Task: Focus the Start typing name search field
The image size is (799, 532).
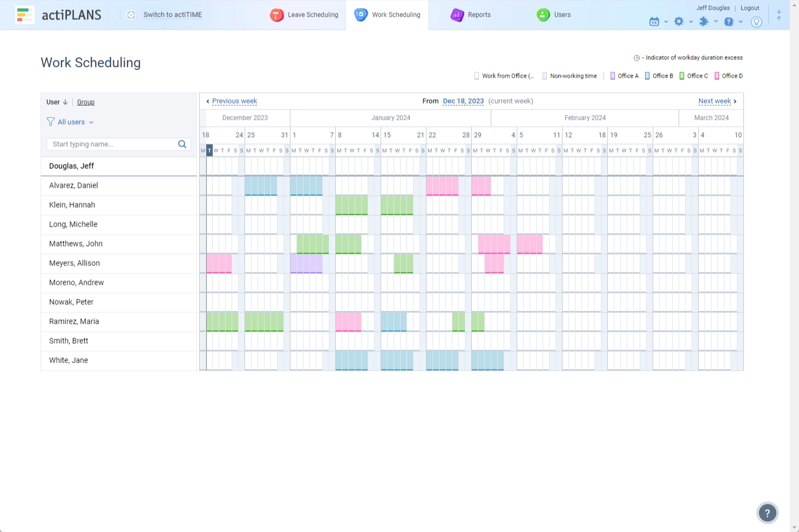Action: [x=112, y=144]
